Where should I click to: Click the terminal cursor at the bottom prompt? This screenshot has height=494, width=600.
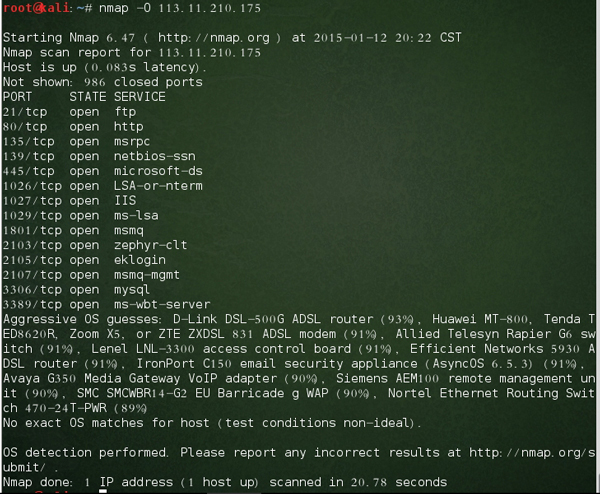click(103, 491)
